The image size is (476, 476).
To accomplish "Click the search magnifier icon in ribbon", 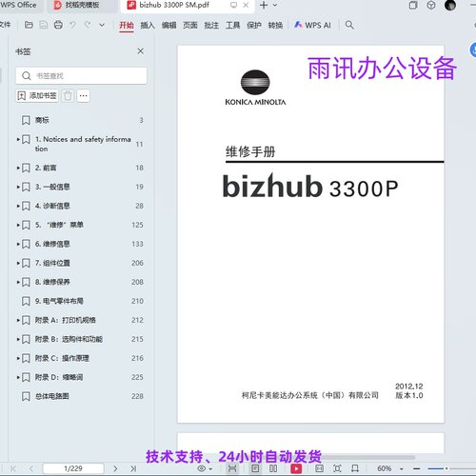I will pyautogui.click(x=349, y=25).
